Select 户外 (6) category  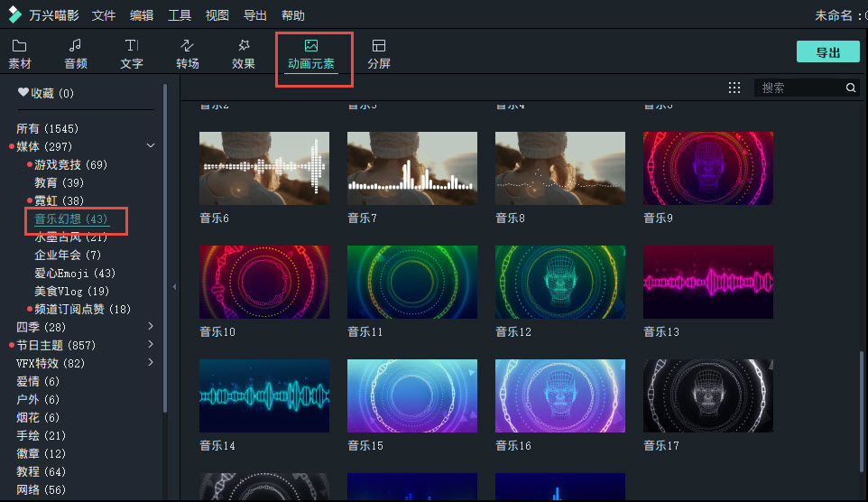tap(38, 399)
